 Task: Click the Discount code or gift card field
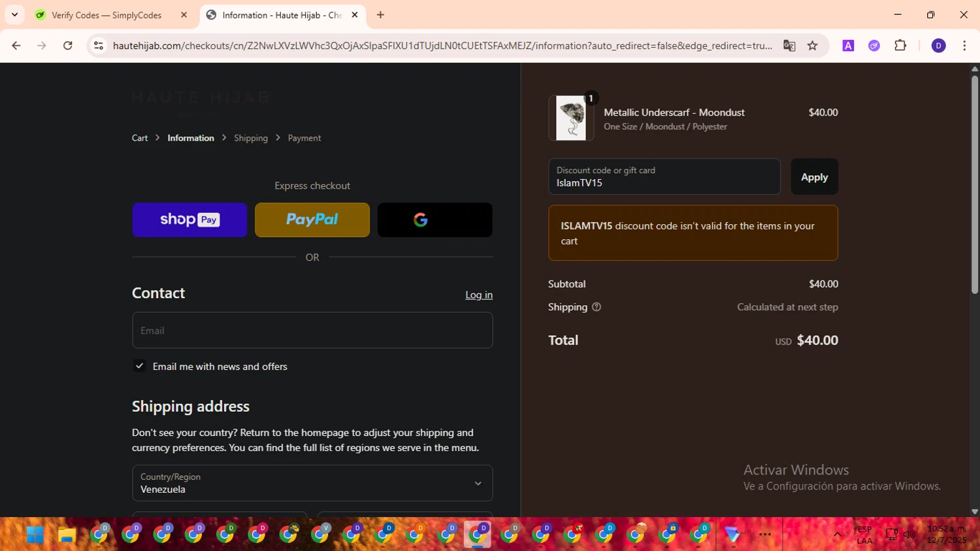coord(664,176)
